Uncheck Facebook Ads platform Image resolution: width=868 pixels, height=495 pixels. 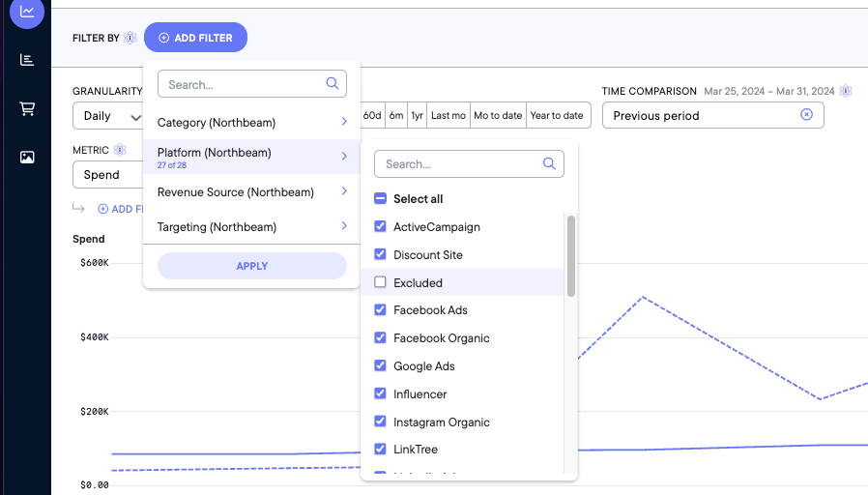pyautogui.click(x=380, y=309)
